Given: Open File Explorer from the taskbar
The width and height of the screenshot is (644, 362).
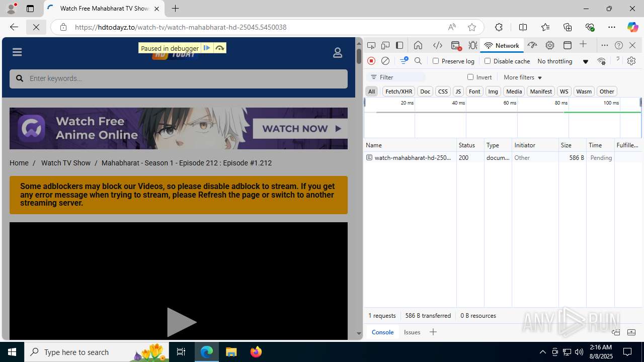Looking at the screenshot, I should 231,352.
